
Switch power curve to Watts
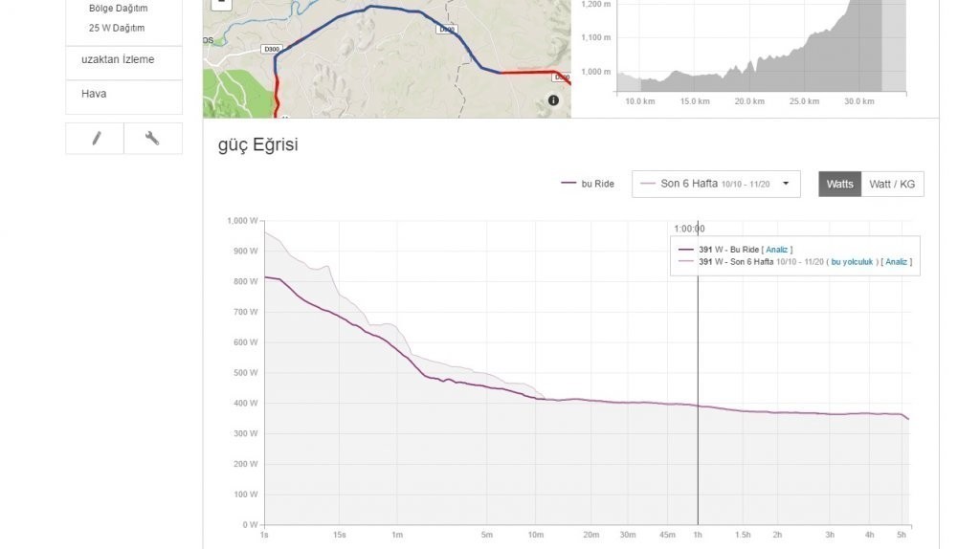click(x=839, y=184)
